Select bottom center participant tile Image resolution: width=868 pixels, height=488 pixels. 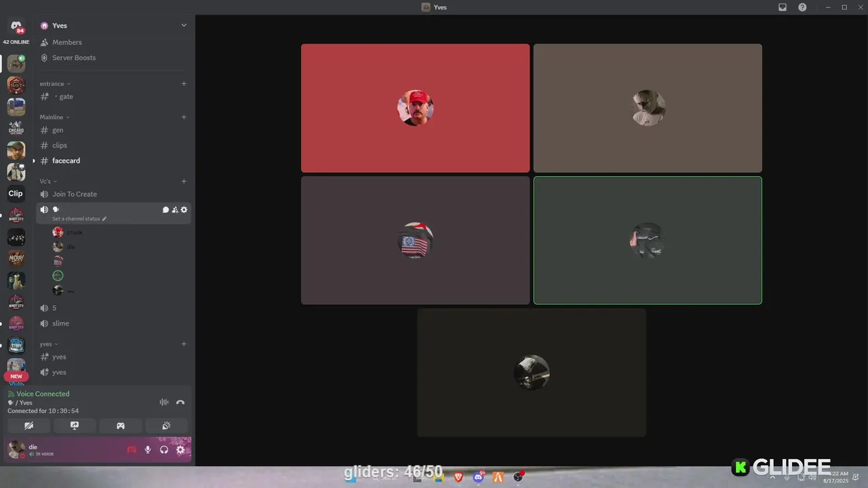point(532,373)
